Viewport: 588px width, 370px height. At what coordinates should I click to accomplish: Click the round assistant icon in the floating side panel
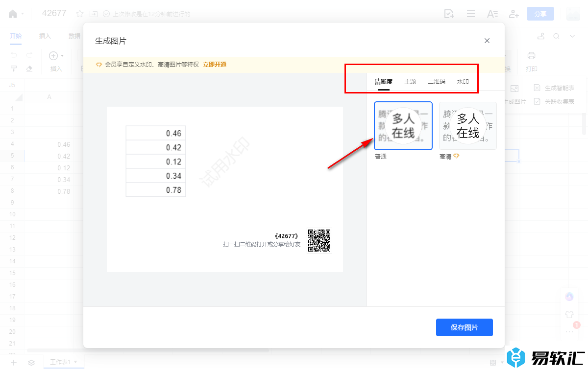569,297
